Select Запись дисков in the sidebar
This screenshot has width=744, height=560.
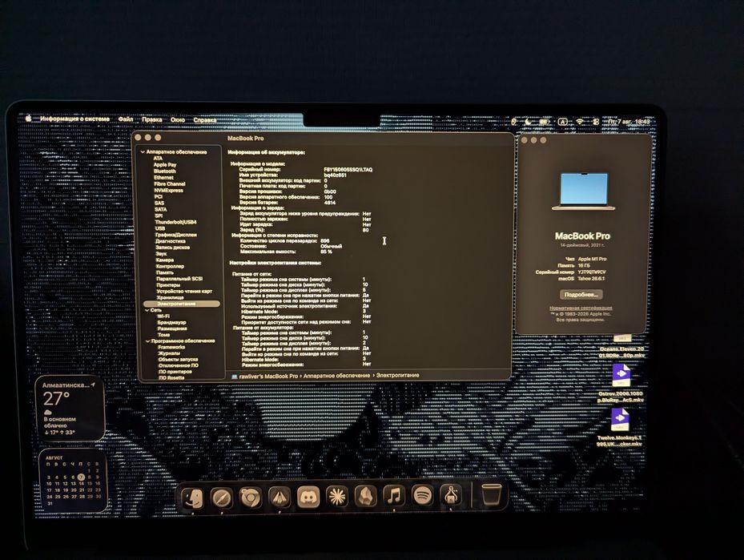[173, 248]
